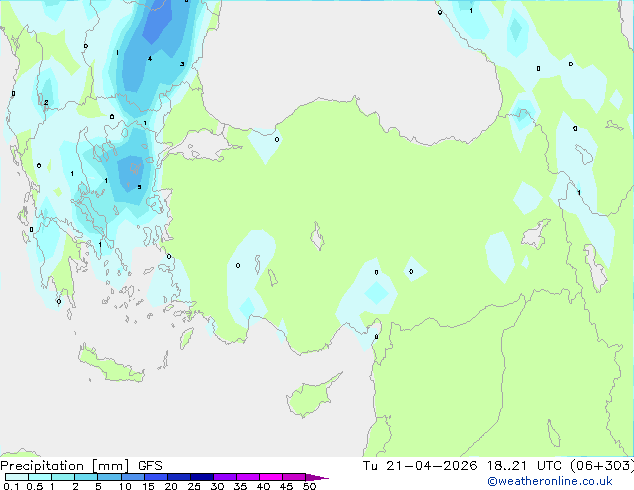Click the Precipitation [mm] title text

click(x=65, y=466)
